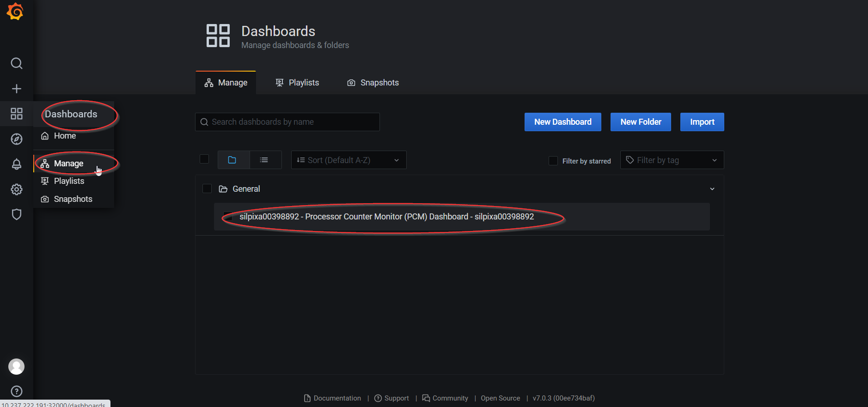The width and height of the screenshot is (868, 407).
Task: Open the Documentation footer link
Action: (x=332, y=398)
